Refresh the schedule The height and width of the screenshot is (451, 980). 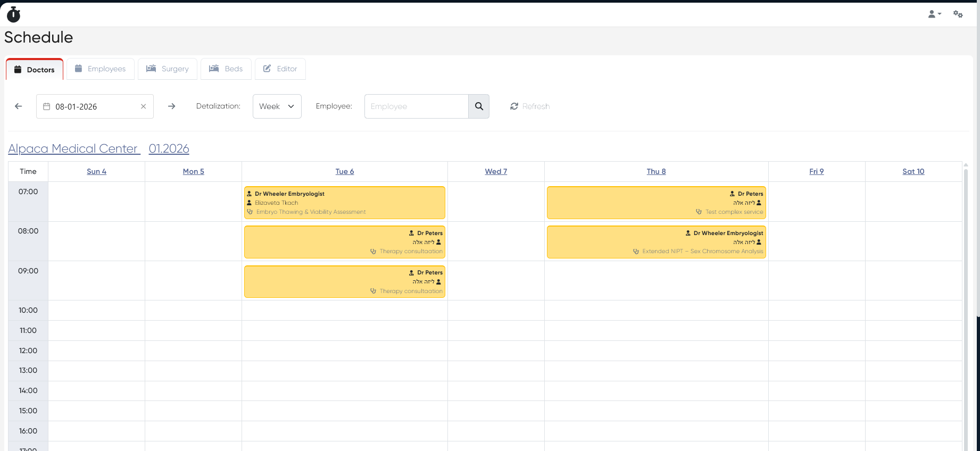click(530, 106)
